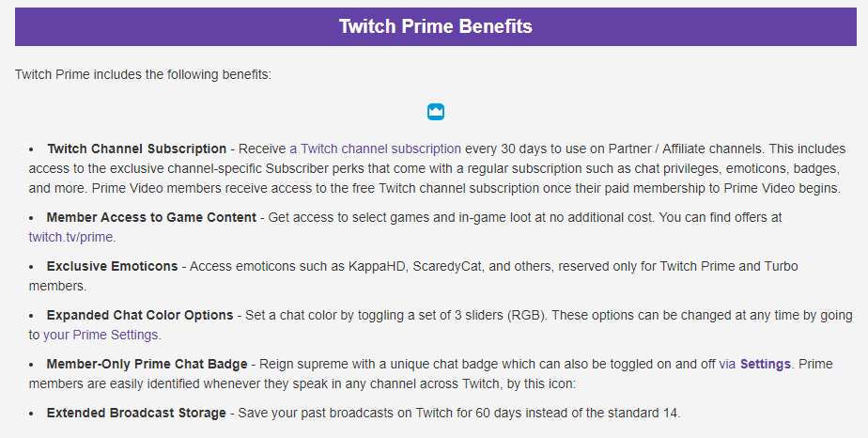Click the bullet before Exclusive Emoticons
Screen dimensions: 868x438
[x=32, y=266]
